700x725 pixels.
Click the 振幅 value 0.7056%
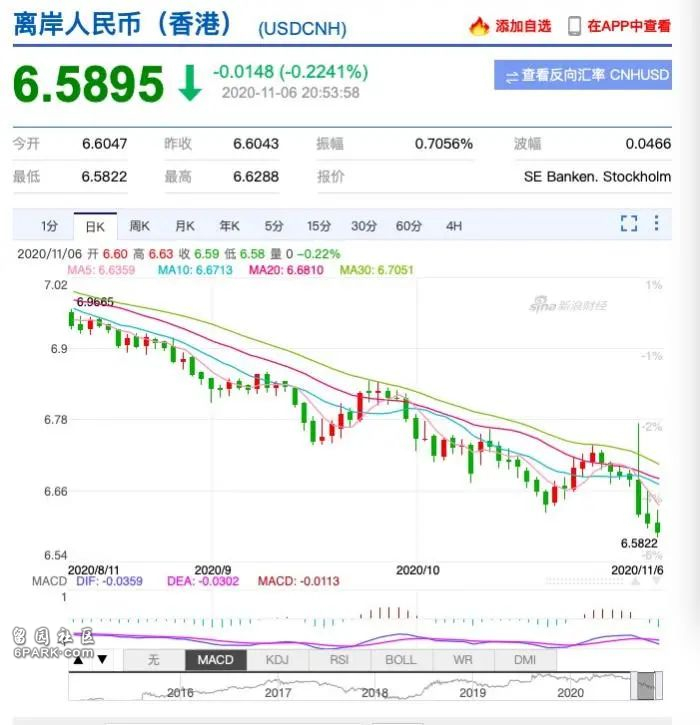pos(444,144)
